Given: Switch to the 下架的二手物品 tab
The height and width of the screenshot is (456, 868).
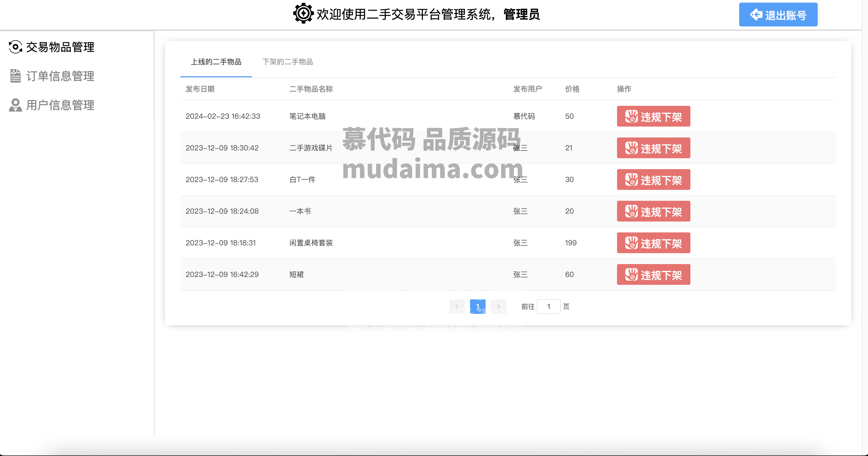Looking at the screenshot, I should 288,62.
